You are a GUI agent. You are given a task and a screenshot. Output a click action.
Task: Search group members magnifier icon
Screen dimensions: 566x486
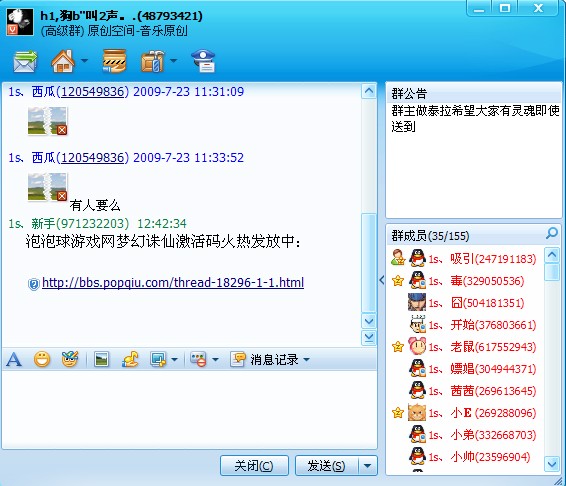point(552,233)
